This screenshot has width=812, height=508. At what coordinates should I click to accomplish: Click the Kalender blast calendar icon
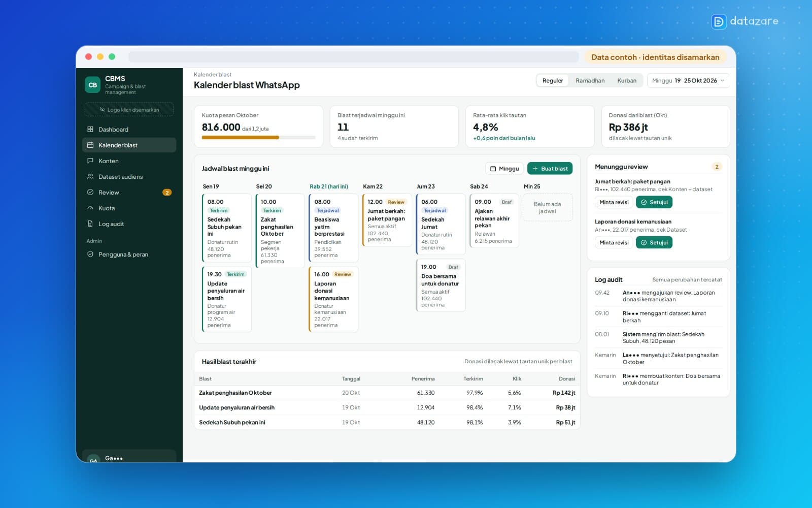click(90, 145)
